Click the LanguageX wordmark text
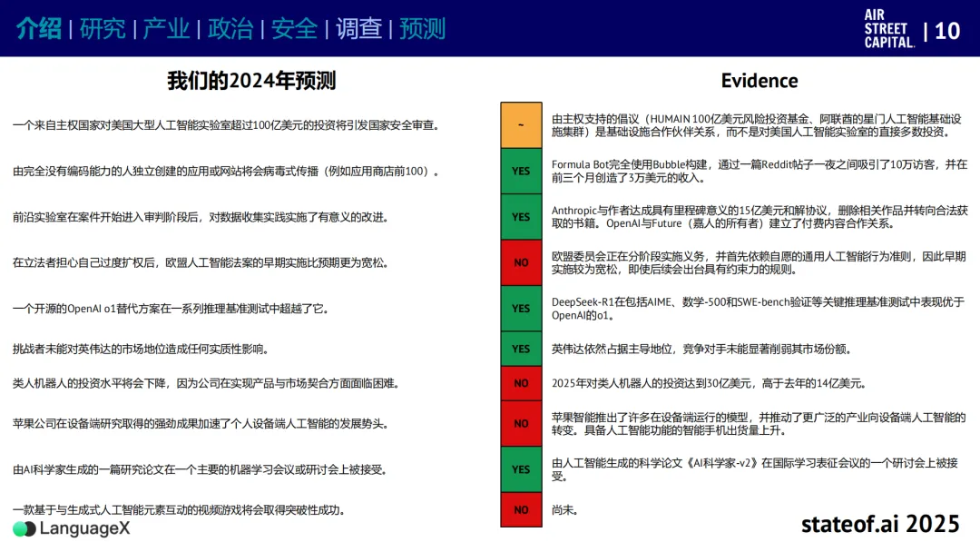Screen dimensions: 980x552 85,529
